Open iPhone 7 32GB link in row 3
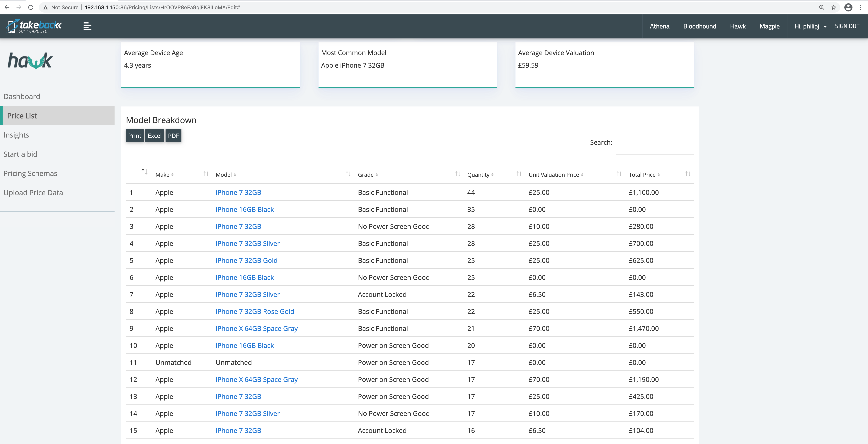 point(238,227)
